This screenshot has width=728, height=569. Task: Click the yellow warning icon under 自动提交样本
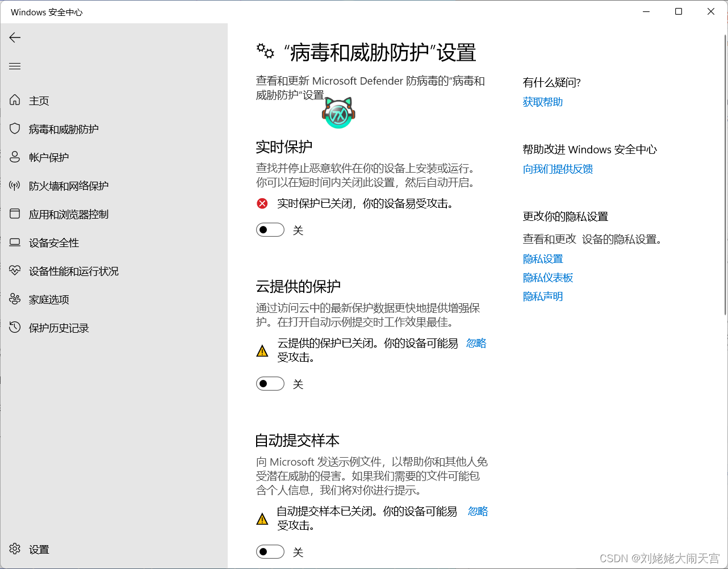pyautogui.click(x=262, y=519)
